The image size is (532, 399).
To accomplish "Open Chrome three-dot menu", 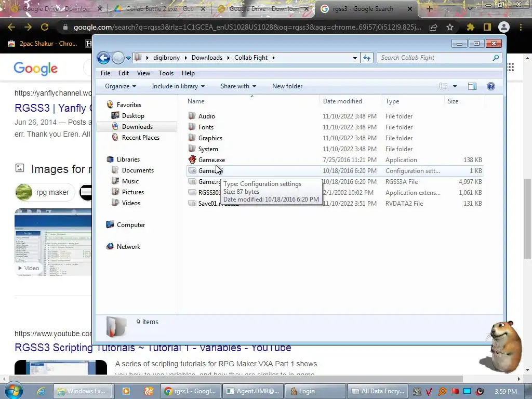I will (521, 27).
